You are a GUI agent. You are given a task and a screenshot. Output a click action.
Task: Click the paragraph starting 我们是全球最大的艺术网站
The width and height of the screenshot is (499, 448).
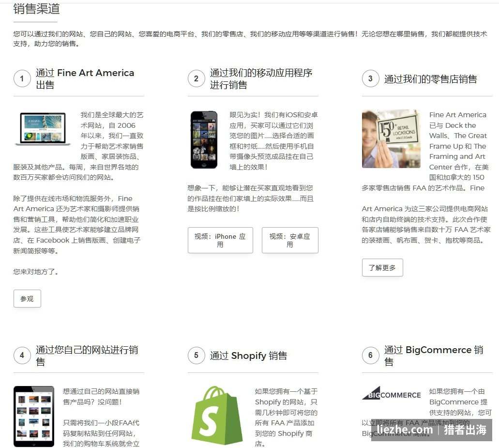(78, 146)
